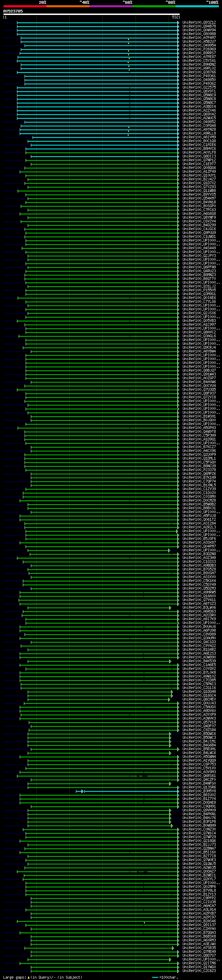Click label UniRef100_A3BDI4
The width and height of the screenshot is (222, 980).
(199, 106)
